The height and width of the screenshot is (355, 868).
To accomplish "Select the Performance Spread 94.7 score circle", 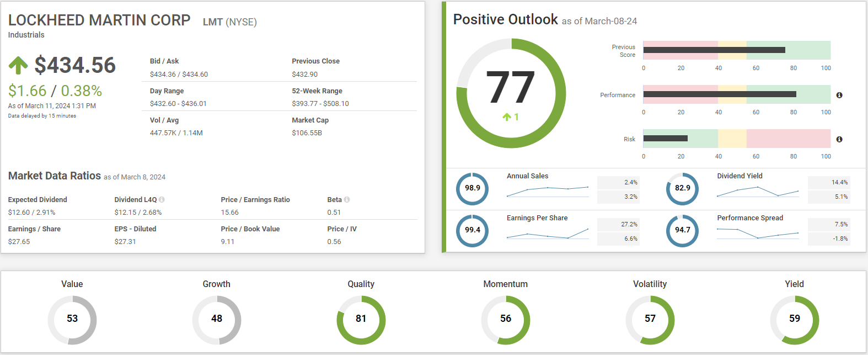I will pyautogui.click(x=683, y=230).
